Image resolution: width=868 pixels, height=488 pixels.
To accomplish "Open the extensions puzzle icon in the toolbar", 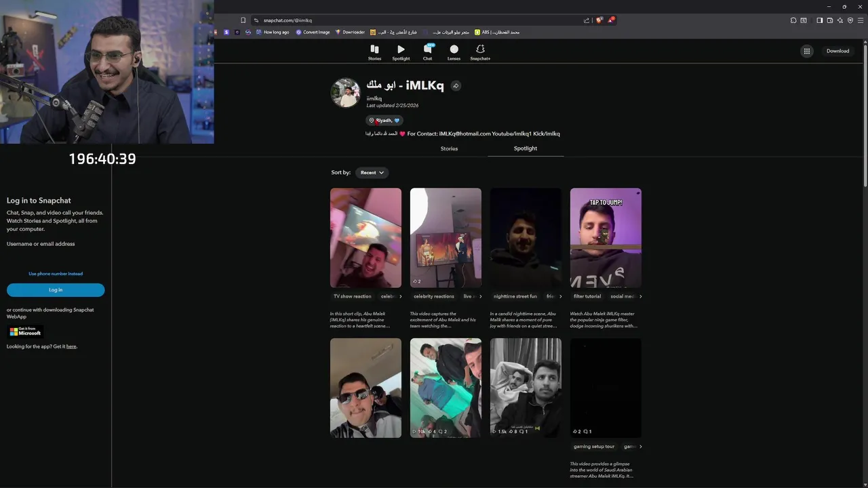I will point(793,20).
